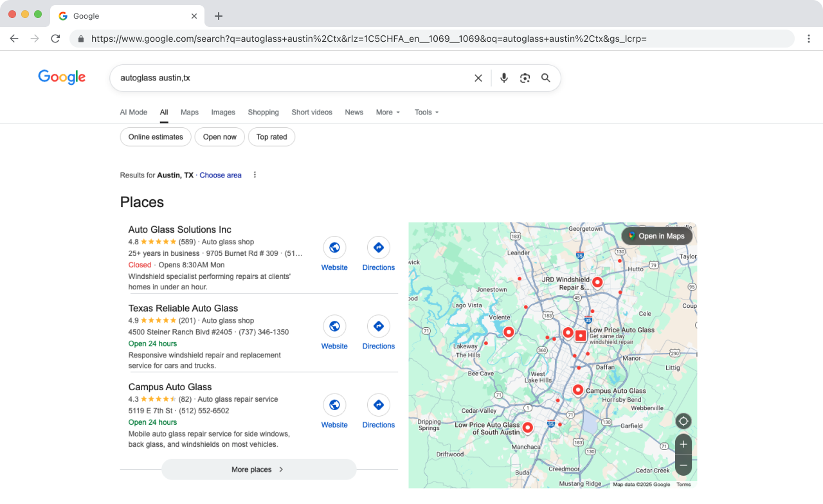Open Google Lens image search
Screen dimensions: 823x504
(x=525, y=78)
